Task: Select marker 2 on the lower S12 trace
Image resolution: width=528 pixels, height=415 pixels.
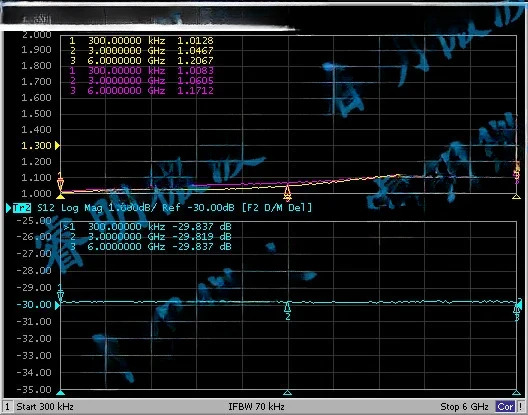Action: point(288,311)
